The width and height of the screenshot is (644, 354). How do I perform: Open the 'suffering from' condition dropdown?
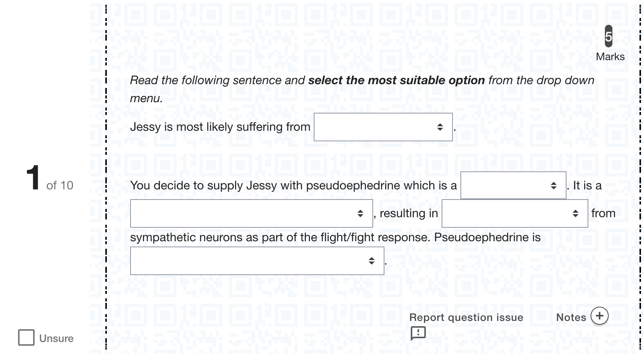tap(383, 127)
